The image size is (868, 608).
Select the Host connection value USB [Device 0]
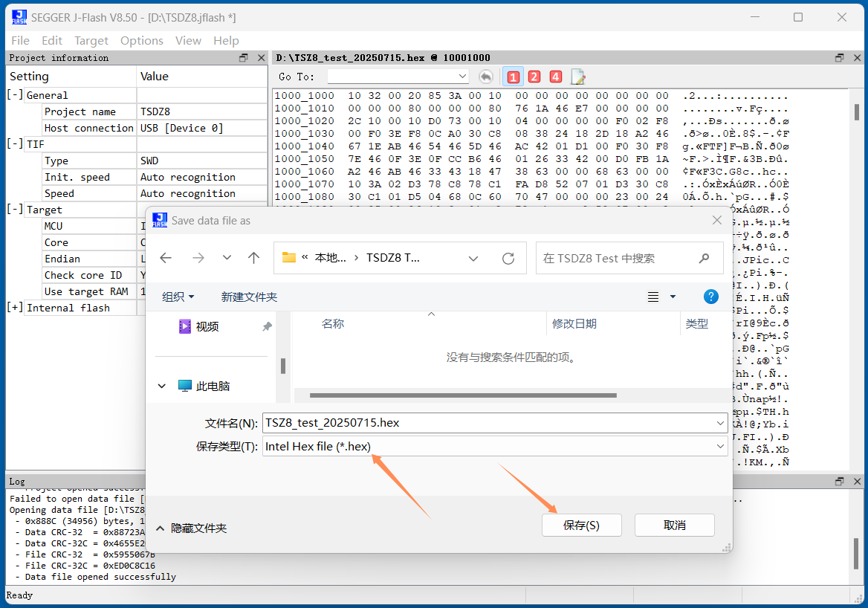click(x=202, y=128)
